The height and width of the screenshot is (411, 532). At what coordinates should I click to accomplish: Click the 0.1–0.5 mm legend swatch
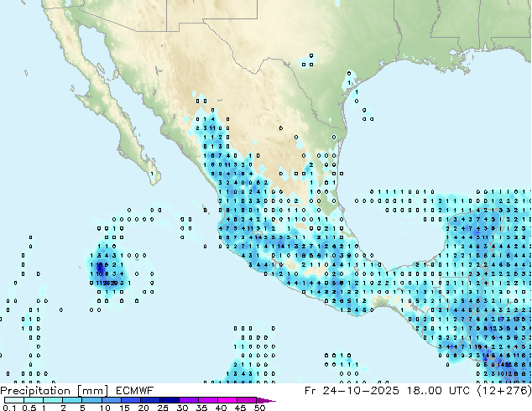click(14, 400)
